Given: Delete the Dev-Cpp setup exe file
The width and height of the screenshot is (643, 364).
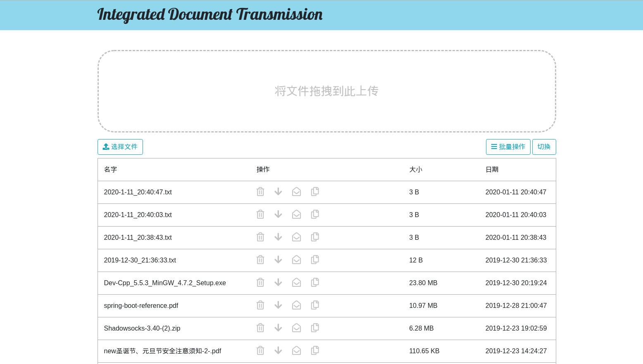Looking at the screenshot, I should [260, 283].
